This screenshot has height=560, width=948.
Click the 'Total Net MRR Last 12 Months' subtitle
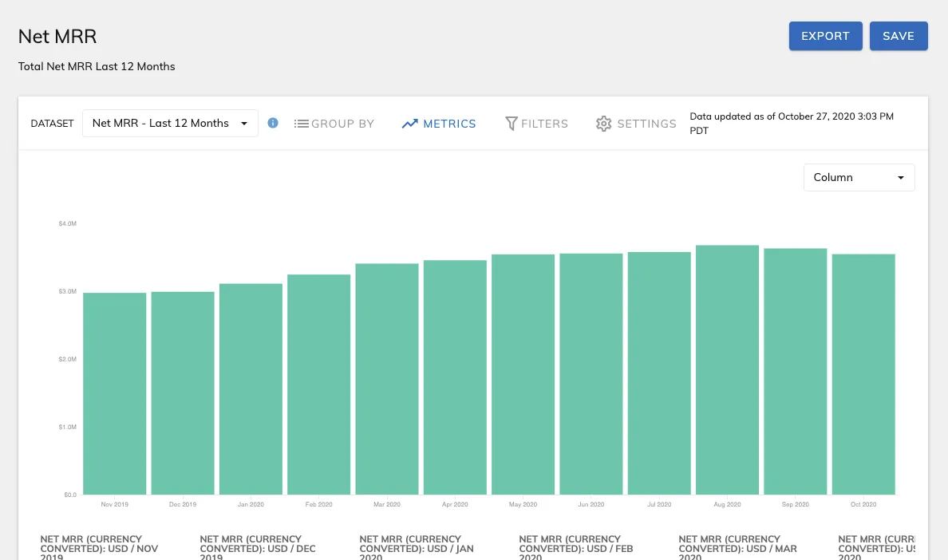[97, 66]
